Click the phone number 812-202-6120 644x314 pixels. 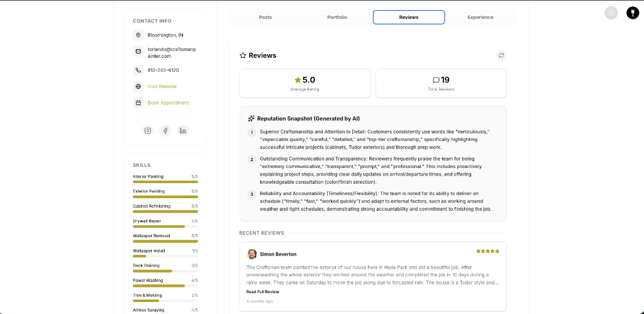[x=164, y=70]
